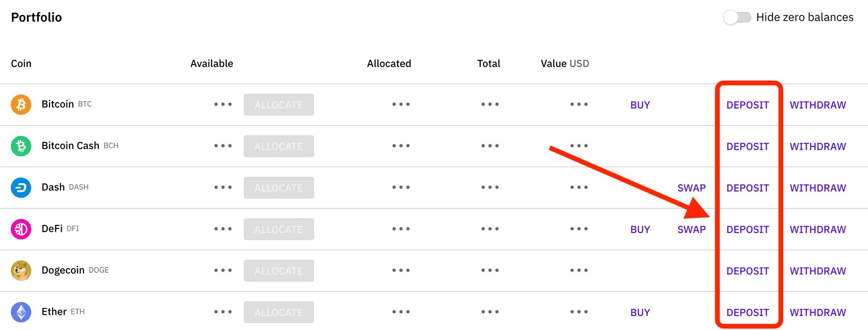868x330 pixels.
Task: Click the Bitcoin Cash green icon
Action: tap(21, 146)
